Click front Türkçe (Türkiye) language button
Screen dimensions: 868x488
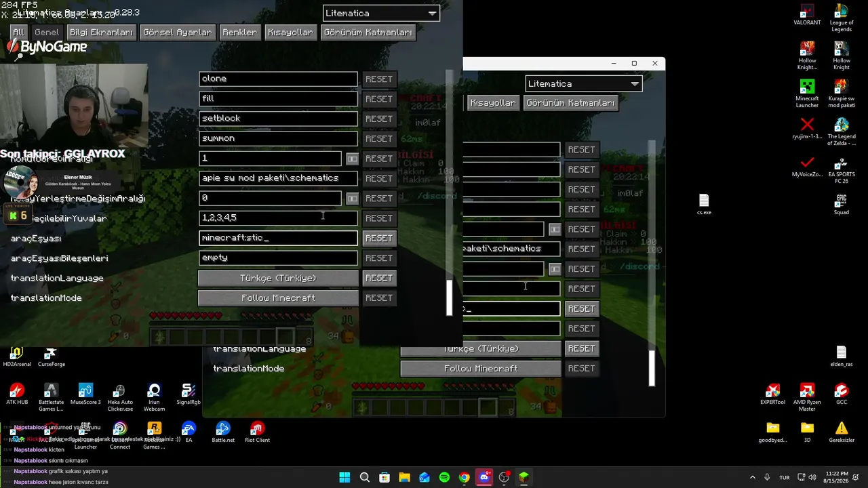tap(278, 279)
